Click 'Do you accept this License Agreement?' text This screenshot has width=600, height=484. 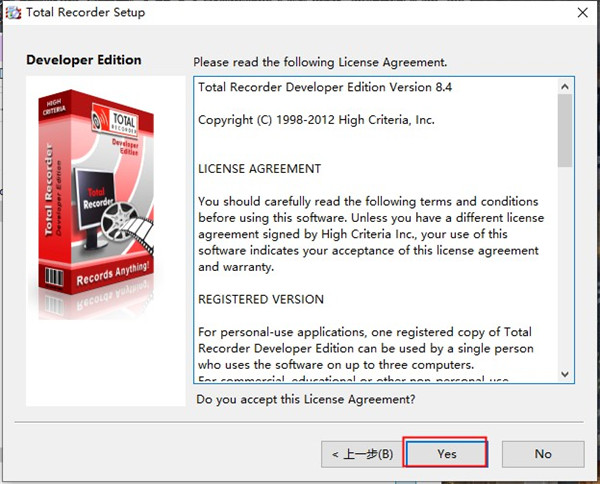tap(306, 399)
